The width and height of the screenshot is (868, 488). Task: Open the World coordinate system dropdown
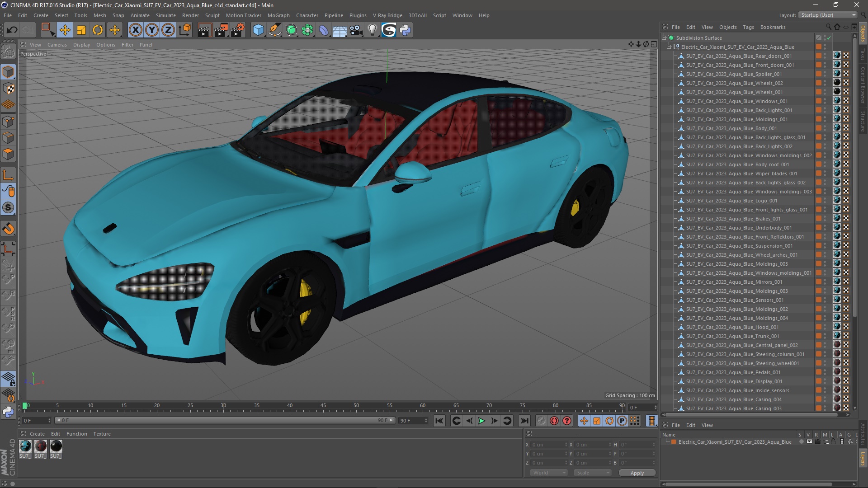pyautogui.click(x=549, y=473)
